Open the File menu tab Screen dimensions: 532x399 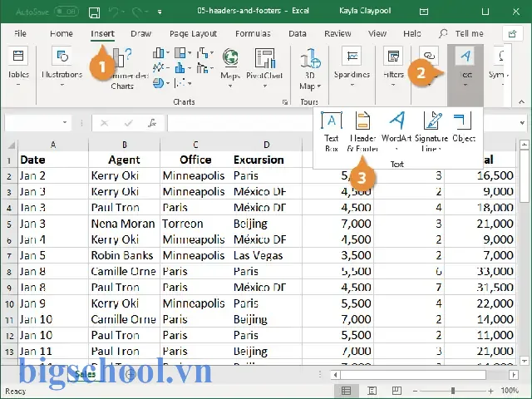[20, 33]
